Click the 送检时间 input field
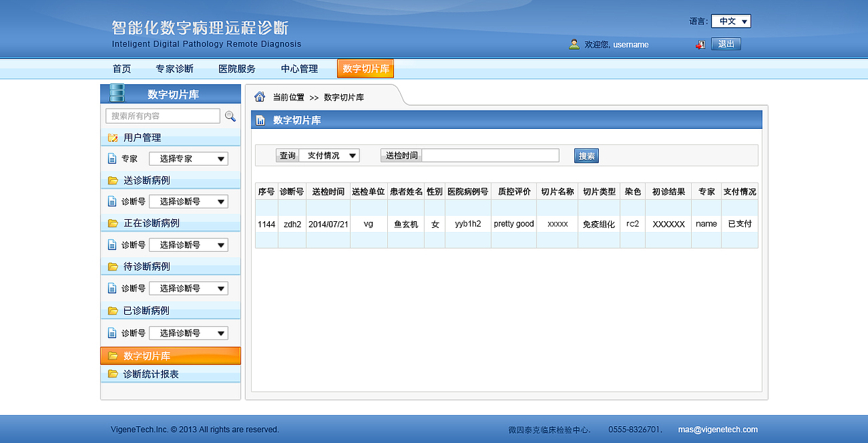 tap(490, 155)
